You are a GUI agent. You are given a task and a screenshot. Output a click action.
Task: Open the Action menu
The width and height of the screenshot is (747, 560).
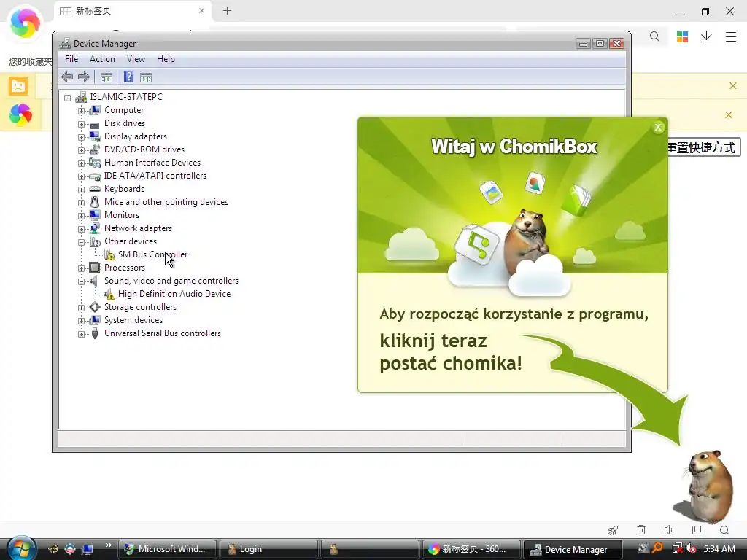pos(102,59)
